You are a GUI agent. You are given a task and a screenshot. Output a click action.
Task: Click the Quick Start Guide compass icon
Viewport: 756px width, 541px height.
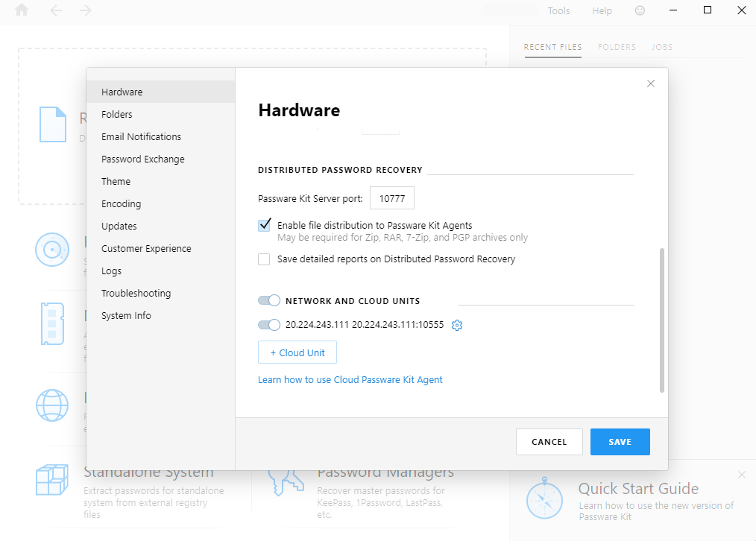pyautogui.click(x=544, y=498)
